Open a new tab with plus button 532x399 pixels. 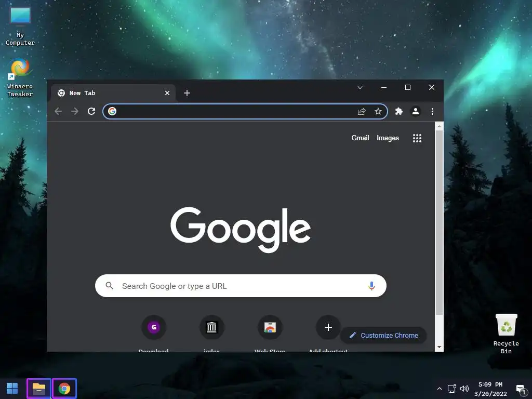click(187, 93)
